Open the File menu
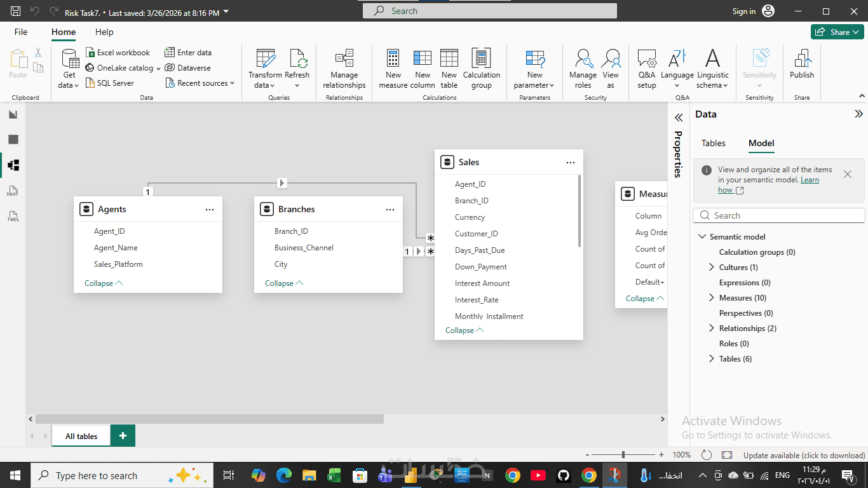The height and width of the screenshot is (488, 868). click(21, 32)
